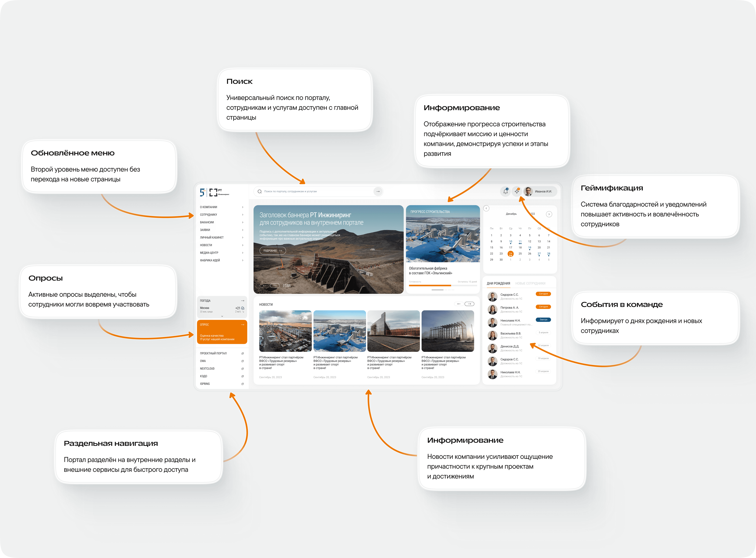756x558 pixels.
Task: Open news thumbnail with steel frame at dusk
Action: click(x=448, y=331)
